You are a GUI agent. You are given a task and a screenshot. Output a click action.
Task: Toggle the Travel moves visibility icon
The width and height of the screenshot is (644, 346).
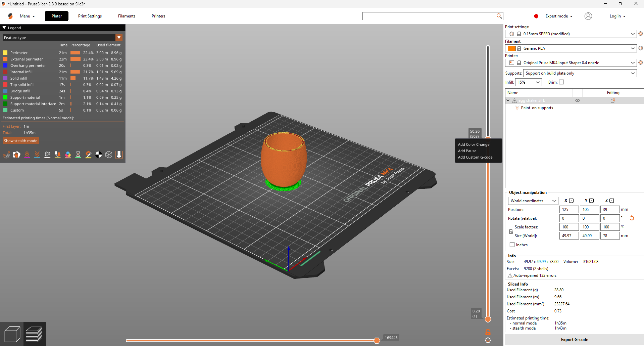[x=6, y=155]
